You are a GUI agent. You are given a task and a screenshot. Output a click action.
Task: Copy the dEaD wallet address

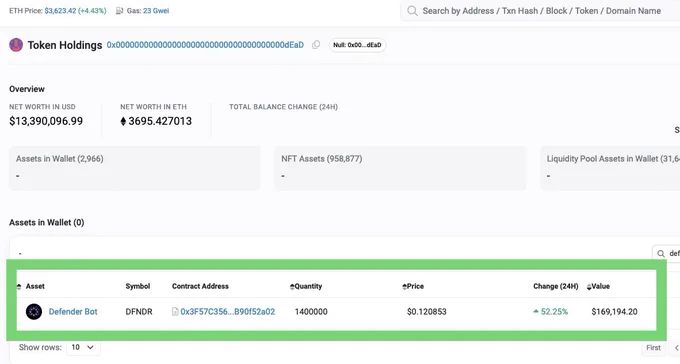point(316,45)
